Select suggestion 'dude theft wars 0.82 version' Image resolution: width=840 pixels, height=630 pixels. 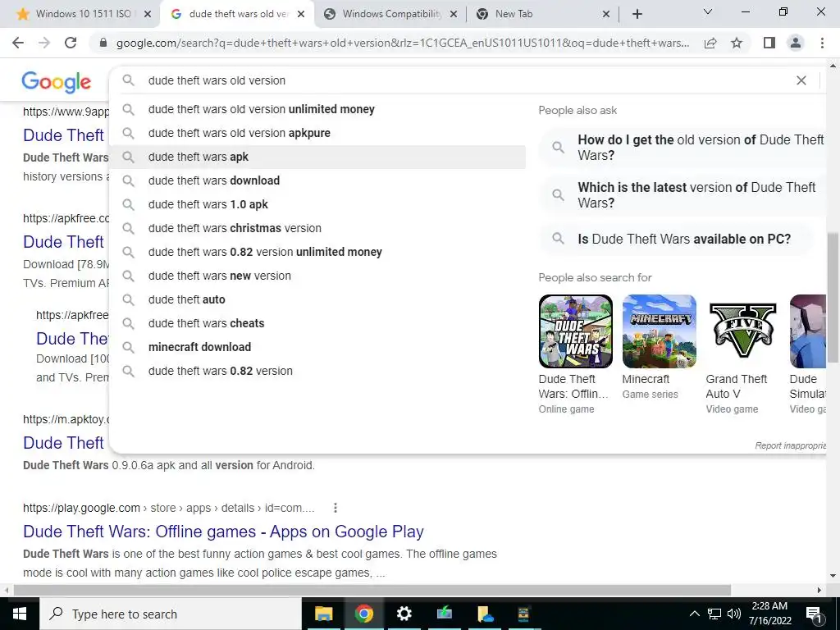pos(317,371)
